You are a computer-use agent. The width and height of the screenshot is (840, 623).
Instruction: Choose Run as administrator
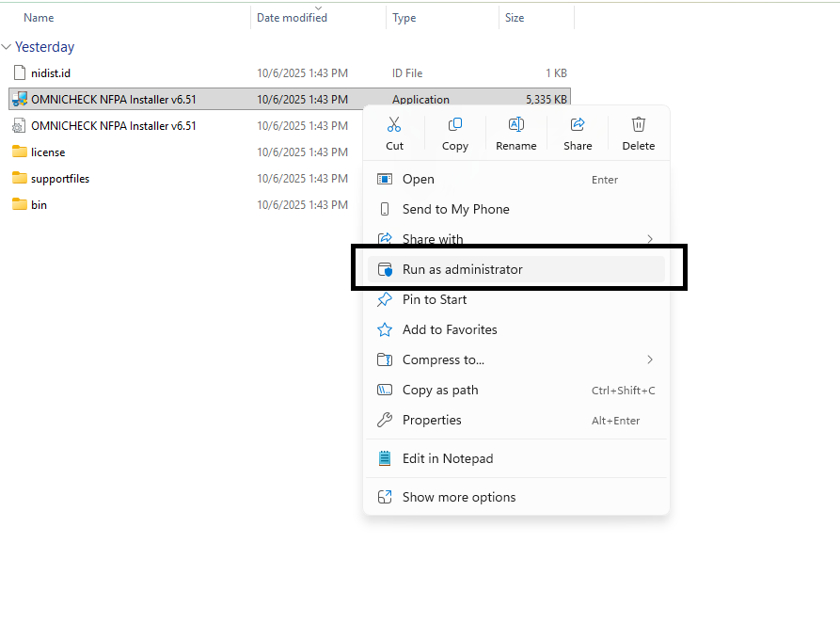click(x=462, y=269)
